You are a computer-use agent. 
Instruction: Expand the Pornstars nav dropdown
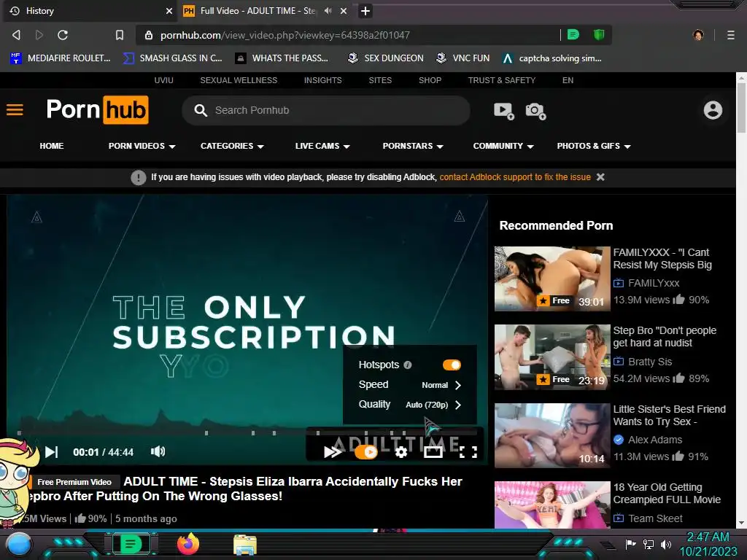coord(413,146)
